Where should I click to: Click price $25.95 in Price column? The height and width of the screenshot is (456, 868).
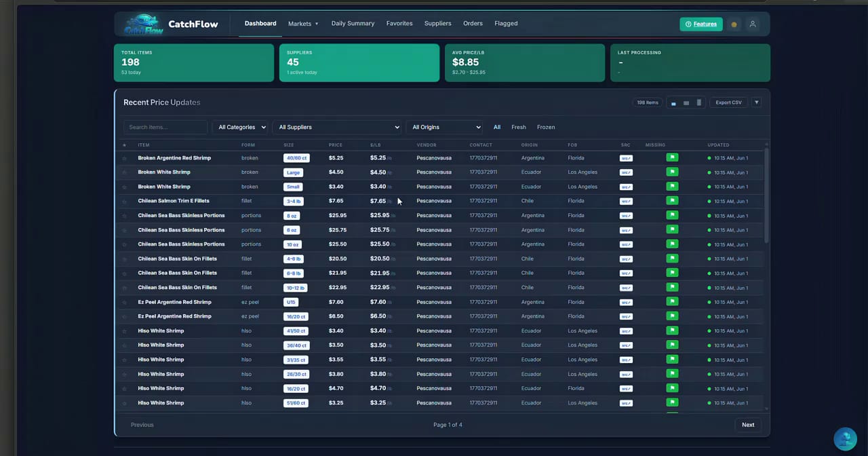[x=338, y=216]
